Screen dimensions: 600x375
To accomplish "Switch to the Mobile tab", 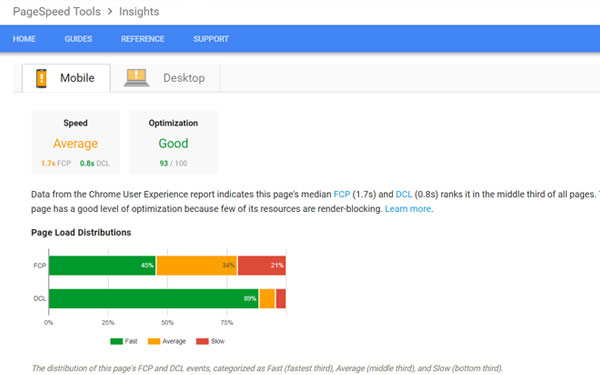I will coord(66,78).
